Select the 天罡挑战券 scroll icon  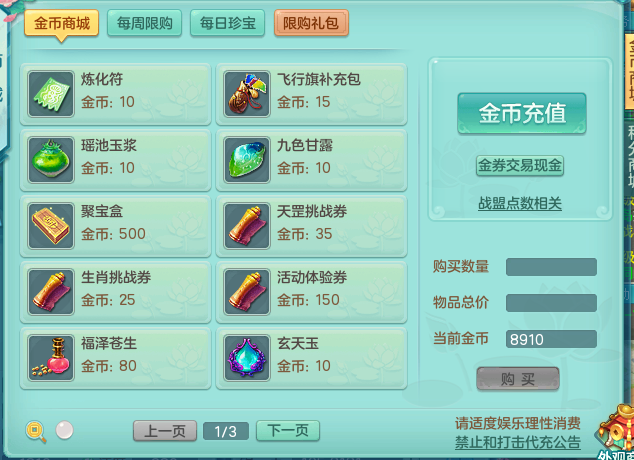tap(247, 226)
